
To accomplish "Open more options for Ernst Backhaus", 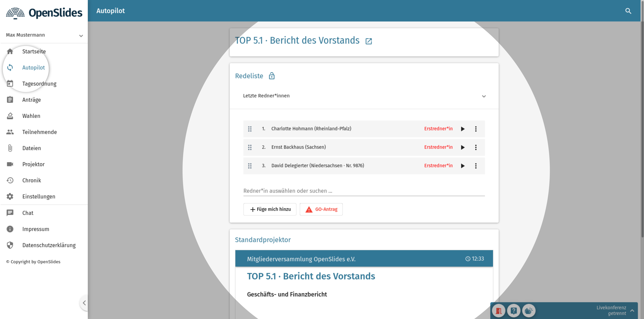I will [x=476, y=147].
